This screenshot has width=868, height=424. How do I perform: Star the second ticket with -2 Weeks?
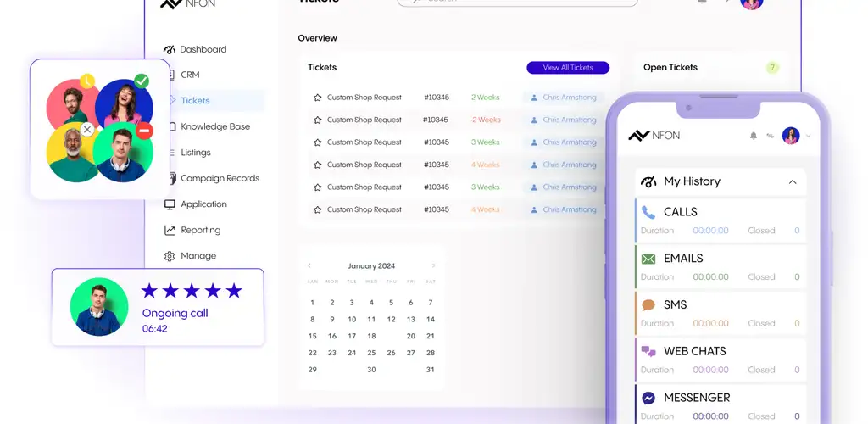[x=317, y=120]
